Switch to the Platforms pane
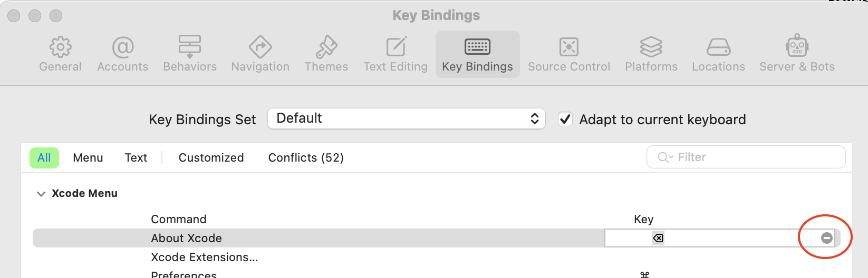 pyautogui.click(x=651, y=54)
